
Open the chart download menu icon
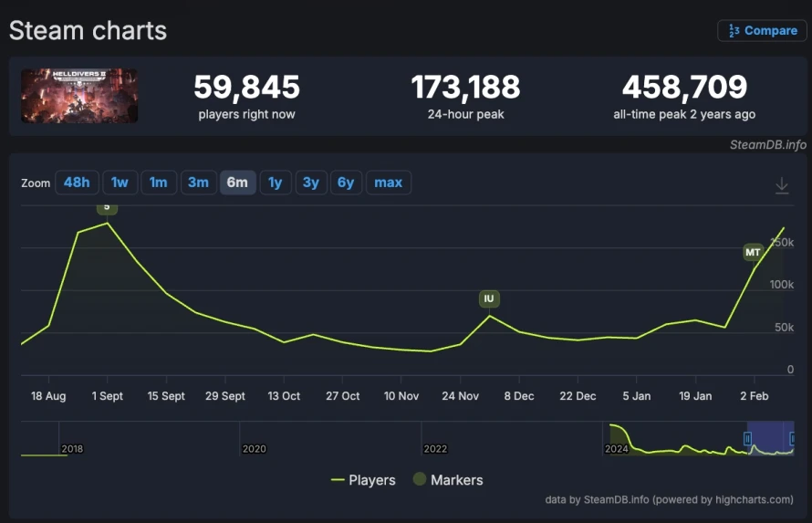(x=782, y=185)
